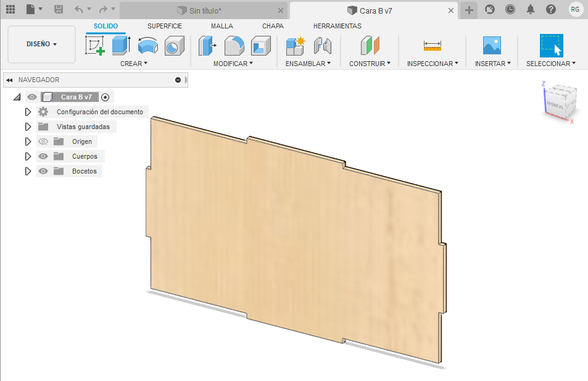Switch to the MALLA ribbon tab
Screen dimensions: 588x381
pos(222,26)
